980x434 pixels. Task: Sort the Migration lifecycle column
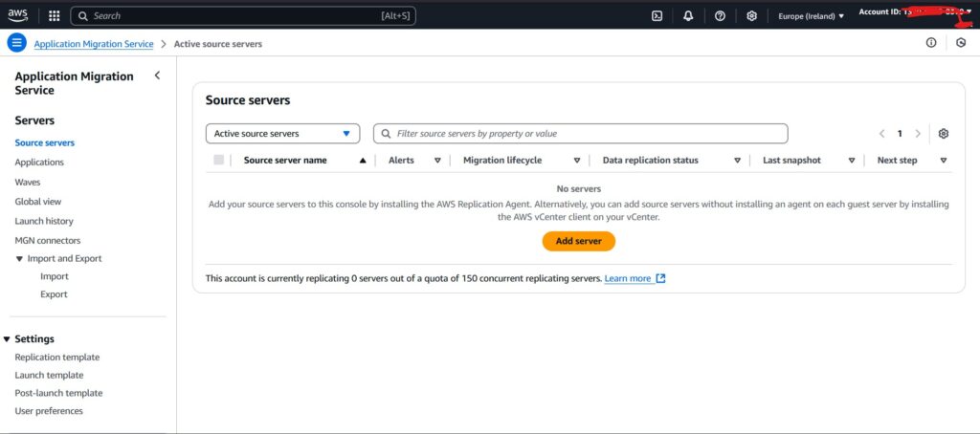coord(577,161)
